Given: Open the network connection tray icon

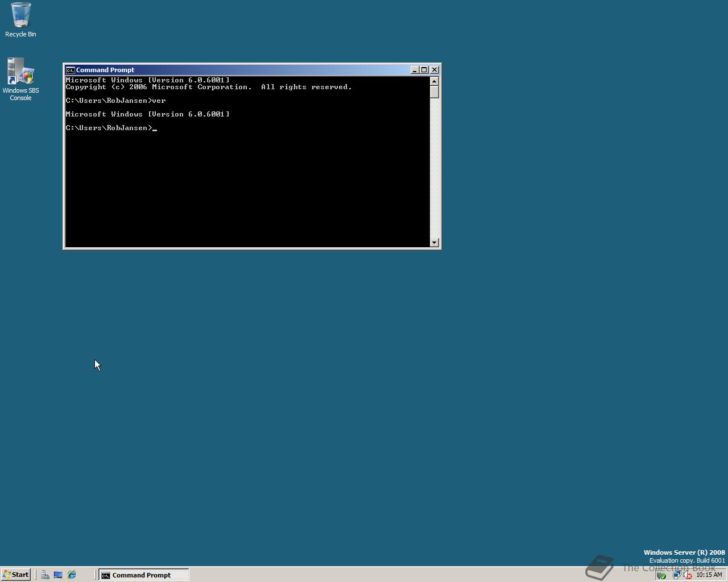Looking at the screenshot, I should coord(676,575).
